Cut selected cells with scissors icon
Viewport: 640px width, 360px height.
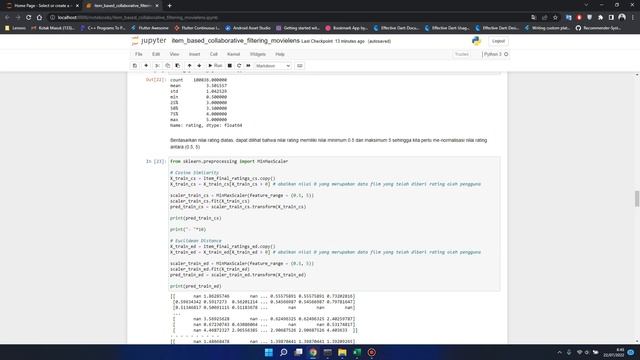pos(158,66)
